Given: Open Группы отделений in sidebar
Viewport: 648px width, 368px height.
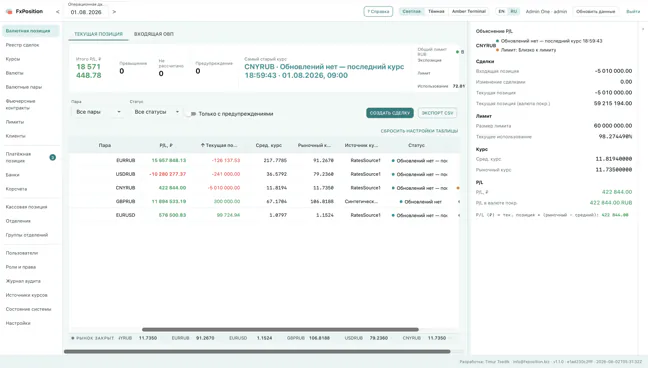Looking at the screenshot, I should [31, 235].
